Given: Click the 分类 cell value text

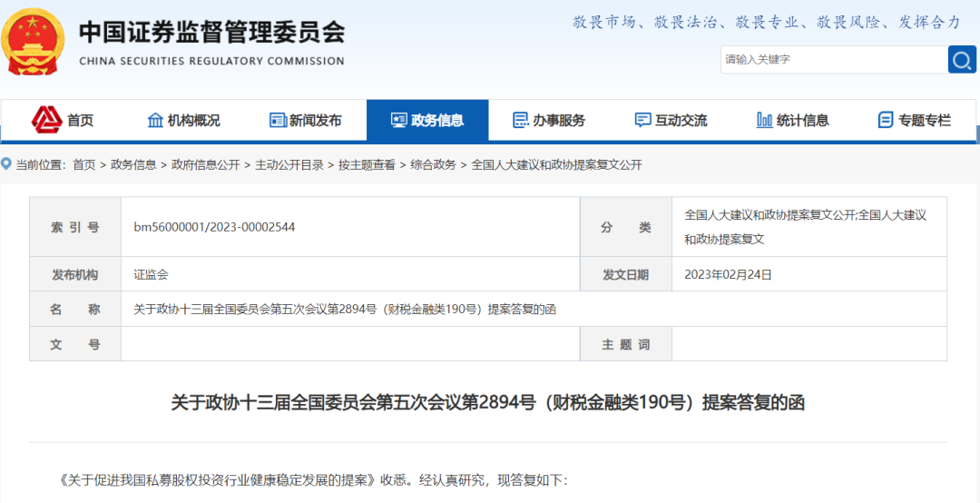Looking at the screenshot, I should pyautogui.click(x=806, y=226).
